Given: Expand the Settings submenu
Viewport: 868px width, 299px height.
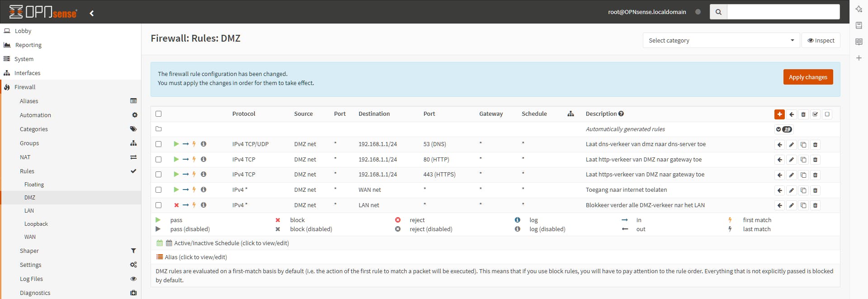Looking at the screenshot, I should [71, 265].
